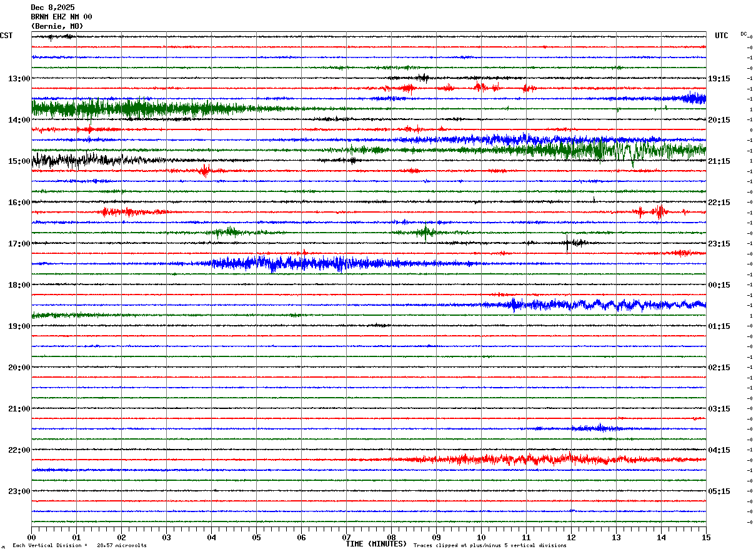Click the 03:15 UTC time label
This screenshot has height=554, width=756.
pos(719,409)
